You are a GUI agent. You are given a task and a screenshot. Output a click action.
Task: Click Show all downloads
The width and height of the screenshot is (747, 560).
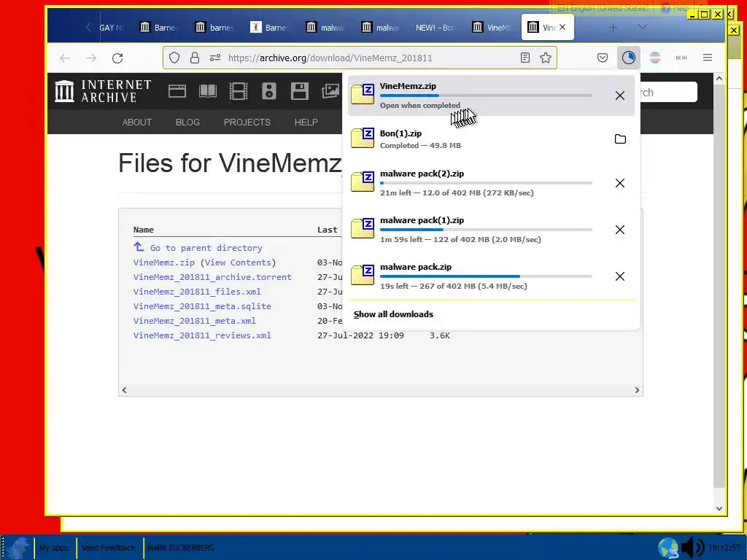click(393, 314)
